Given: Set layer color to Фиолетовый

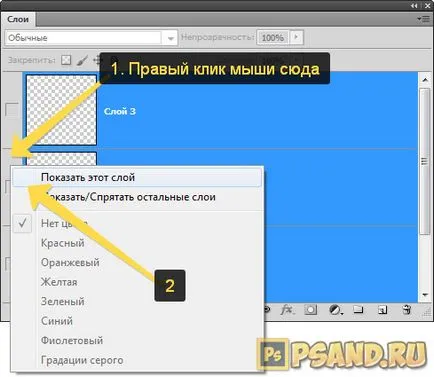Looking at the screenshot, I should pyautogui.click(x=137, y=340).
